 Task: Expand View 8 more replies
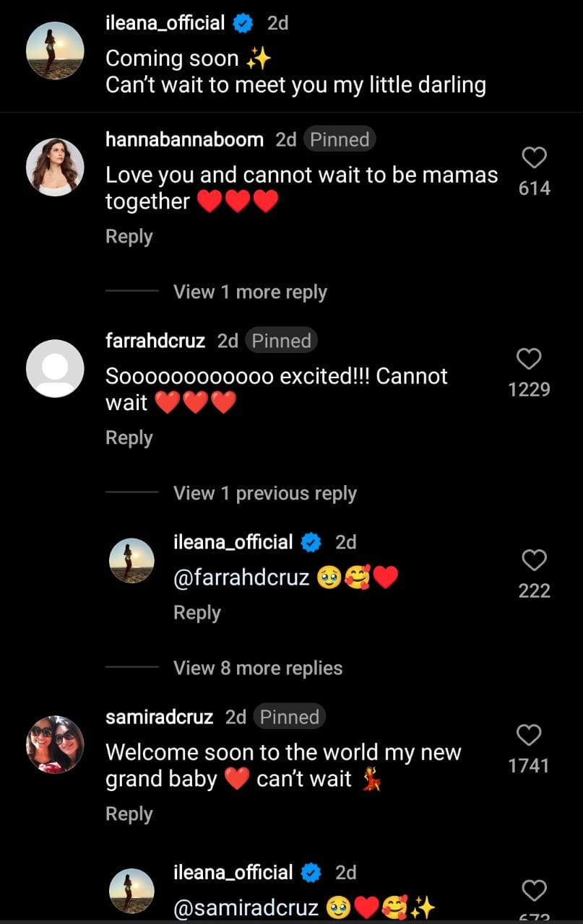coord(258,668)
